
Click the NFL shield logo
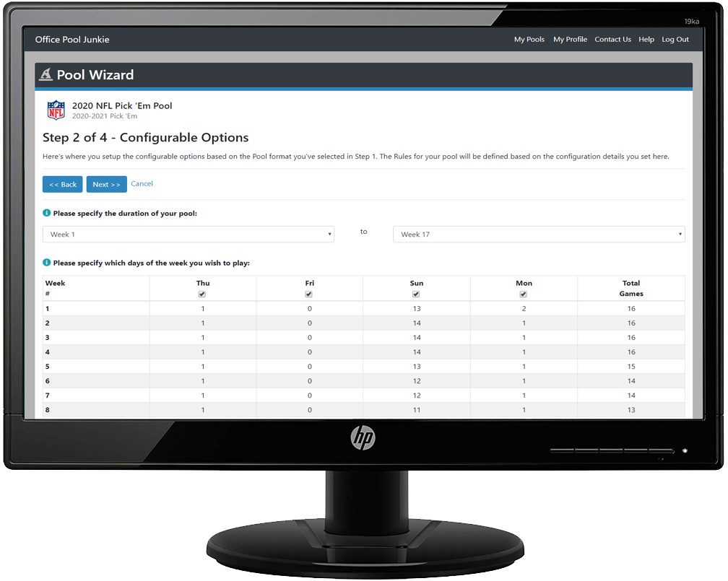click(56, 110)
